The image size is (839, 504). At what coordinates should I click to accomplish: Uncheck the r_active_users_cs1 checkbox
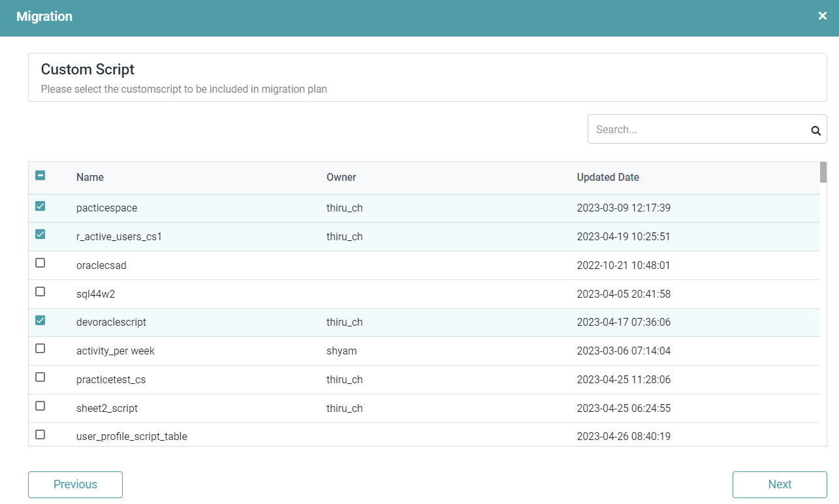click(x=40, y=234)
